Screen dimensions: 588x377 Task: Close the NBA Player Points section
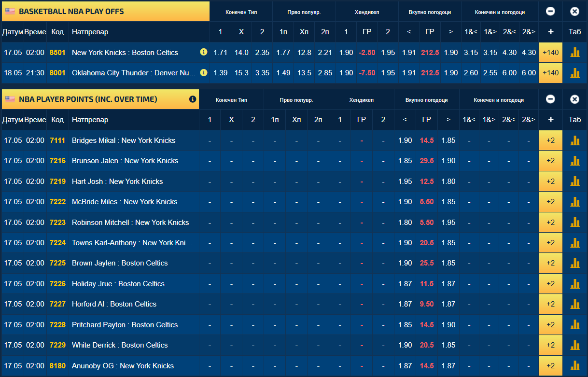(574, 99)
